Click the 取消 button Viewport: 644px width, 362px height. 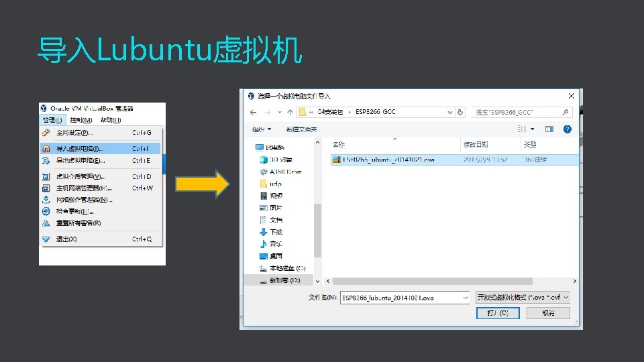548,313
